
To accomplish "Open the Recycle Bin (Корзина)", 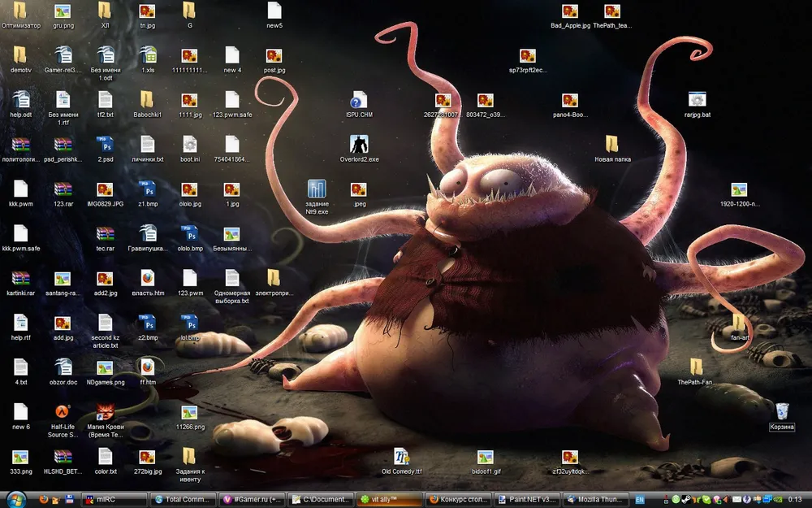I will point(781,412).
